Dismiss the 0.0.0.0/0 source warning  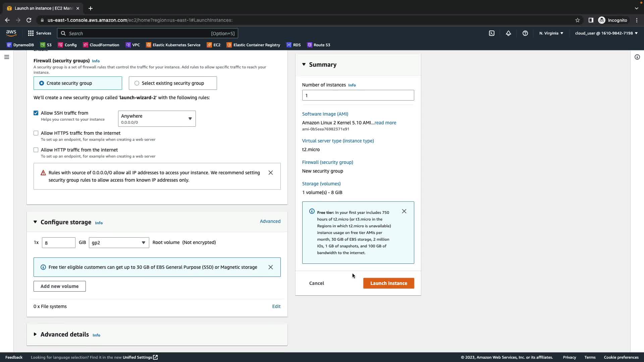[271, 173]
